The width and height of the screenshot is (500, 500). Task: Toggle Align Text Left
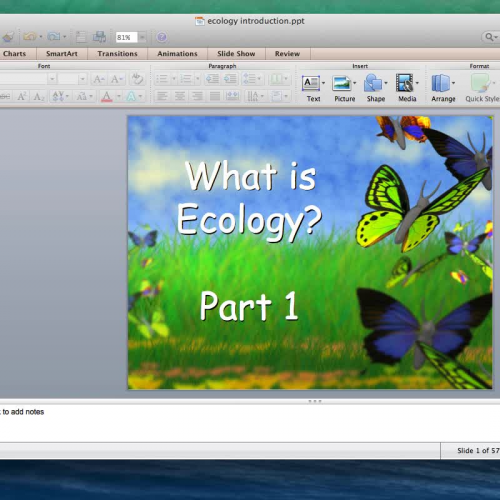162,96
